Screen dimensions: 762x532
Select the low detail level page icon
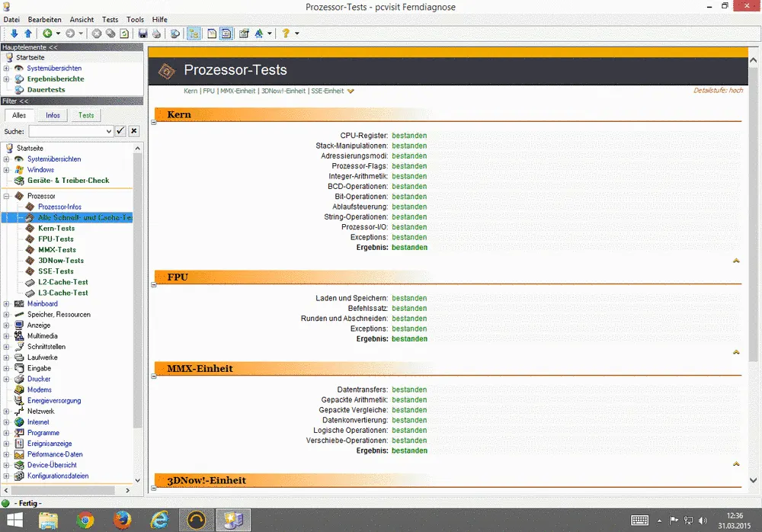pyautogui.click(x=212, y=33)
